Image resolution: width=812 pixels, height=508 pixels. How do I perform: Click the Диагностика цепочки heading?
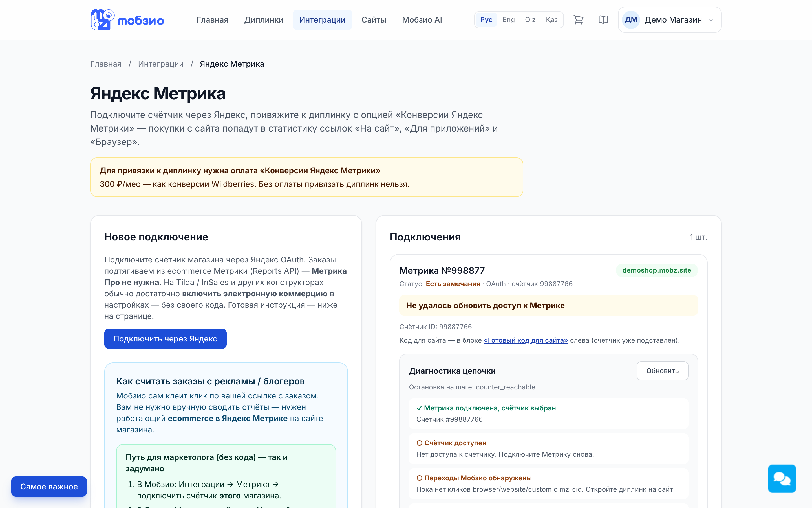[452, 371]
